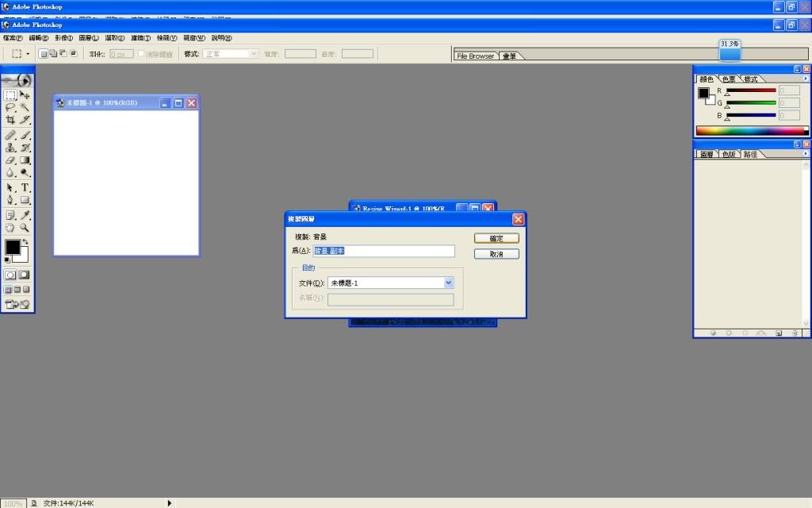Select the Move tool
812x508 pixels.
coord(25,94)
